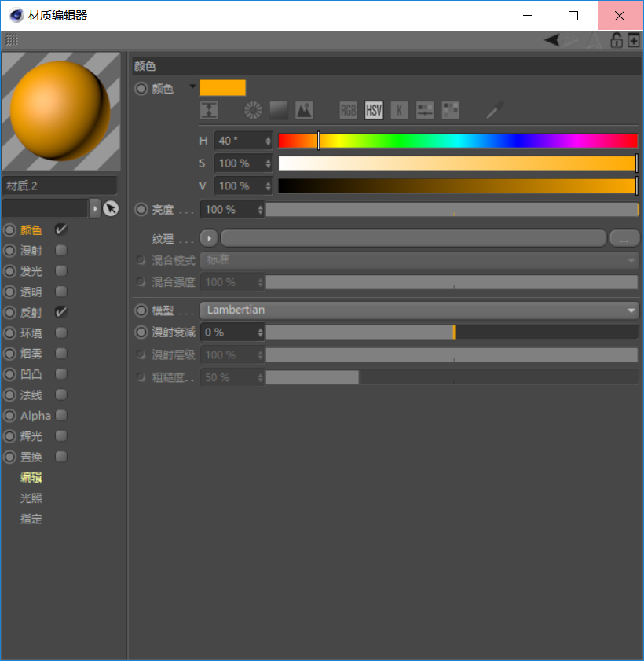Open the color swatches mixer icon
The height and width of the screenshot is (661, 644).
click(x=424, y=110)
